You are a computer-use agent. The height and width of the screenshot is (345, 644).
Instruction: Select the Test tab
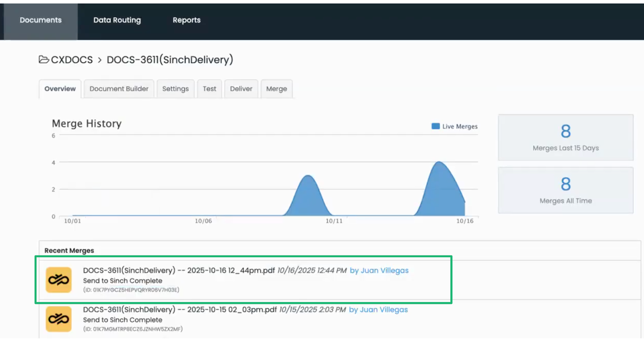point(209,89)
